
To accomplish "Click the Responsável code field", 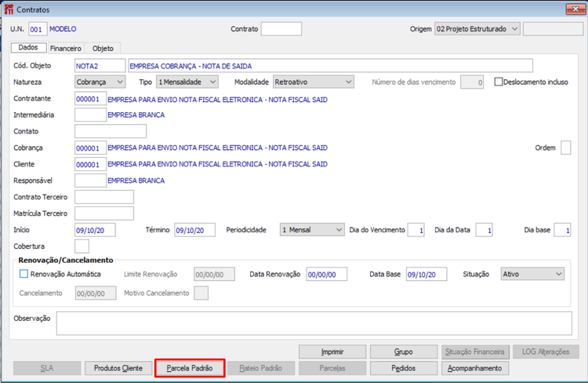I will (x=90, y=181).
